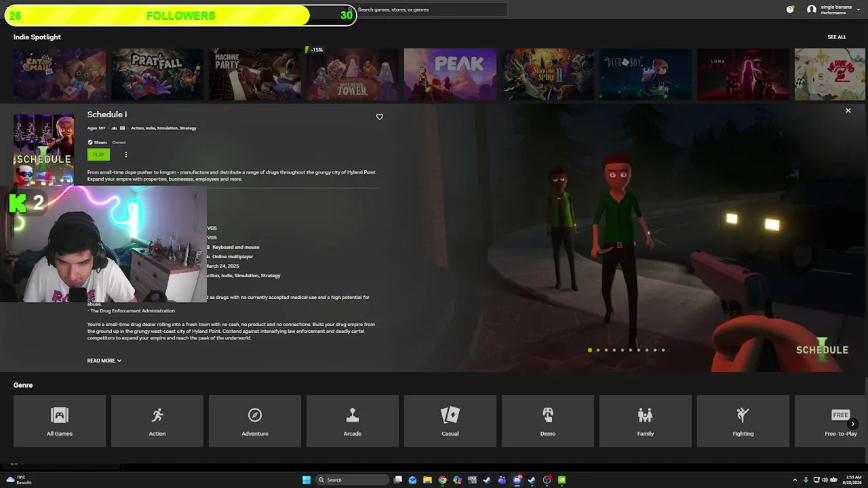This screenshot has width=868, height=488.
Task: Select the Family genre tile
Action: coord(646,421)
